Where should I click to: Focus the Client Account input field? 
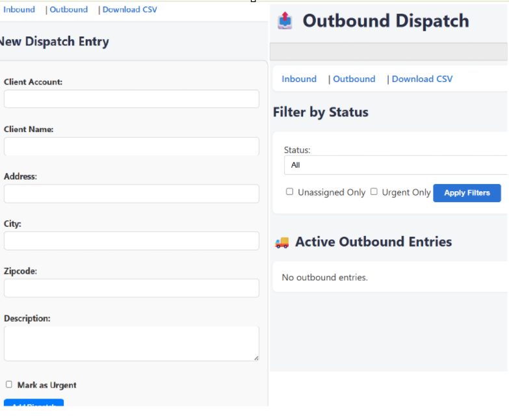(131, 99)
